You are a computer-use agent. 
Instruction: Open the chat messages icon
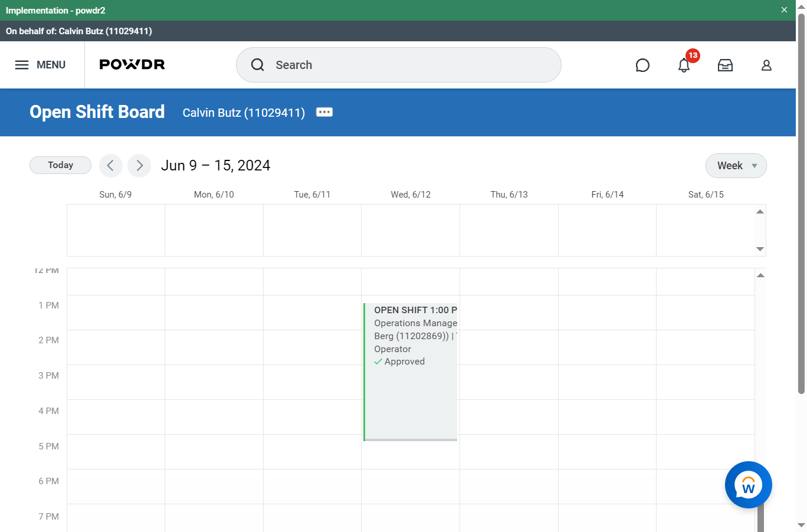pos(642,65)
